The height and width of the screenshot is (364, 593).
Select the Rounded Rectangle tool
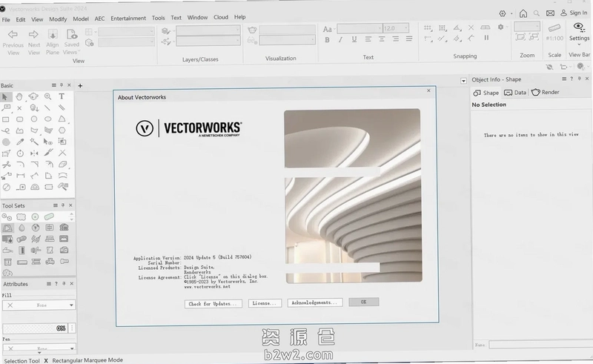point(20,119)
